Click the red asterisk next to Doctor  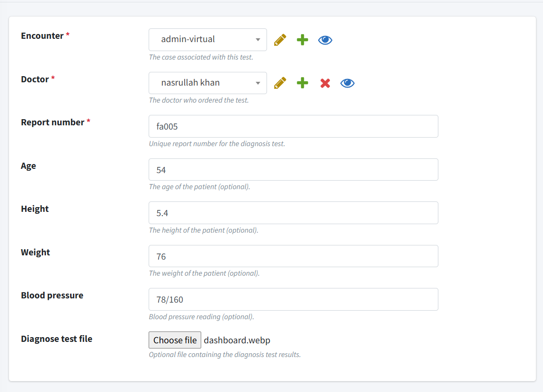tap(52, 79)
